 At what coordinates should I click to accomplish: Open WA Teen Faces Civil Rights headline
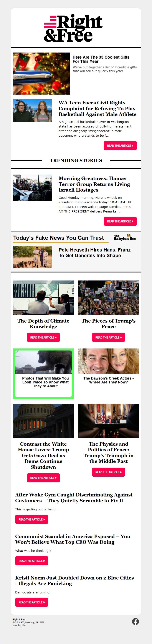pos(97,109)
